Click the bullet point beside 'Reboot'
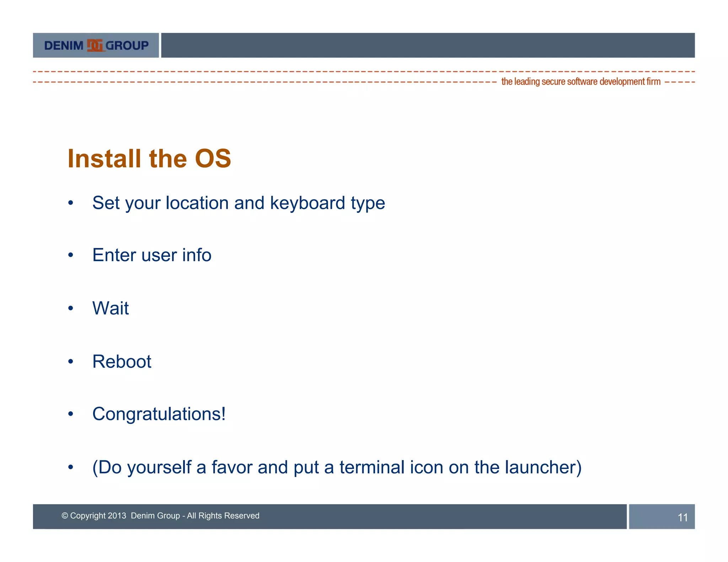The height and width of the screenshot is (562, 728). pos(71,362)
